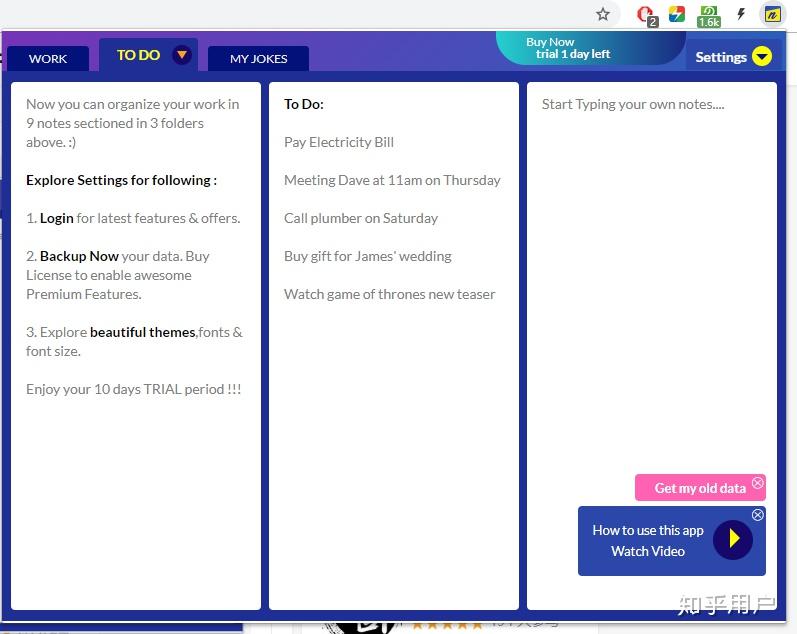Click the lightning bolt extension icon
797x634 pixels.
(741, 14)
